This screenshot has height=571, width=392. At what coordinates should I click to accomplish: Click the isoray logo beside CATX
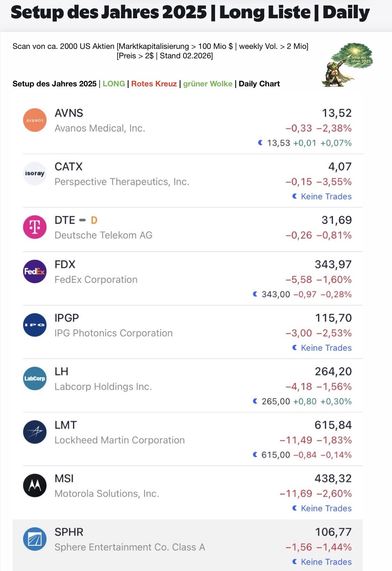(35, 173)
